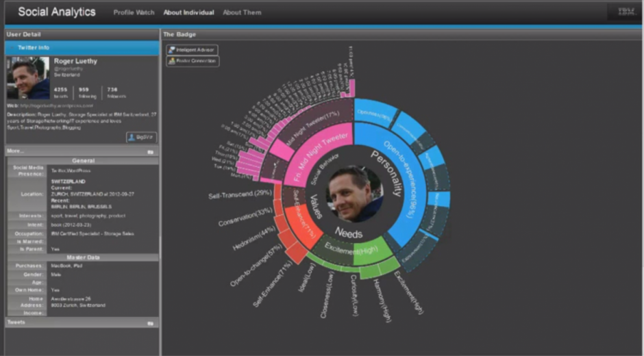The image size is (644, 356).
Task: Click the Ideal(Low) label
Action: pos(307,277)
